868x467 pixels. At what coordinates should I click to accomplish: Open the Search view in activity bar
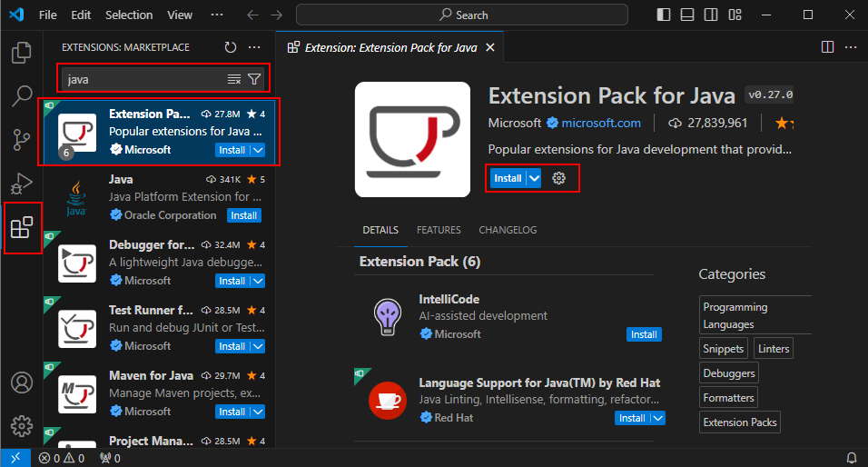tap(22, 95)
